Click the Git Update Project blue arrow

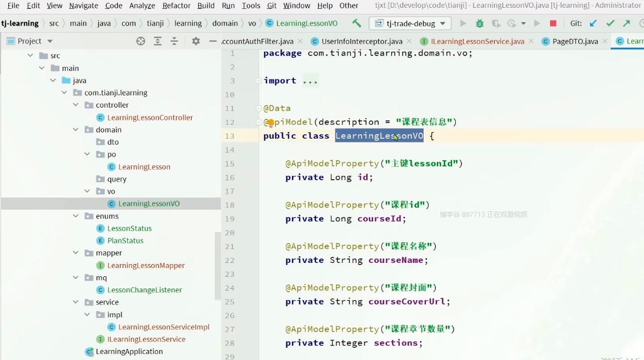coord(593,23)
